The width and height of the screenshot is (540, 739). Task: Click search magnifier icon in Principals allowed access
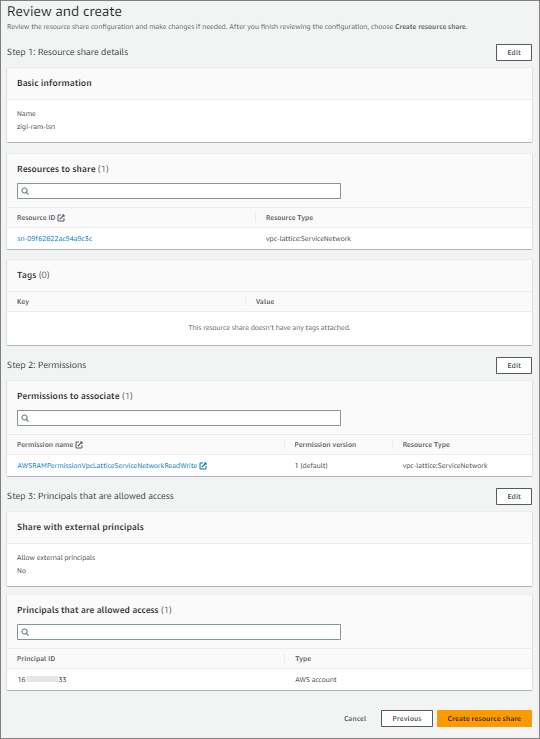[25, 632]
